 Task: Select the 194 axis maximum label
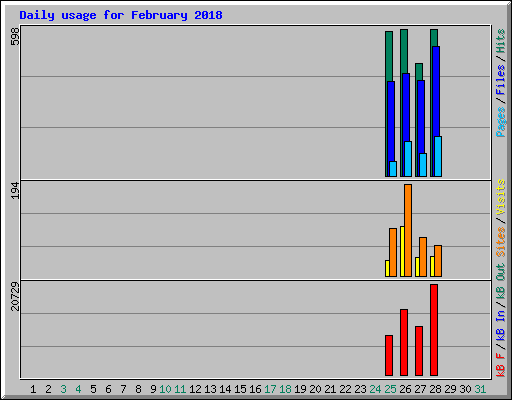pos(15,191)
